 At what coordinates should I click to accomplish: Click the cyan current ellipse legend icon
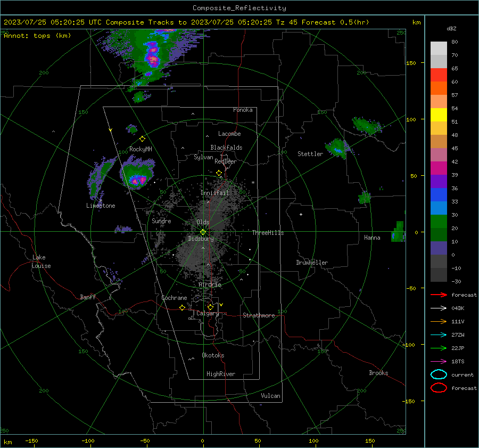439,374
